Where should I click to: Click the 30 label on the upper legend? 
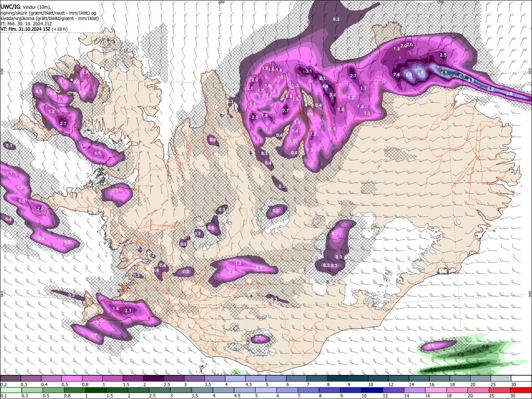pyautogui.click(x=514, y=384)
